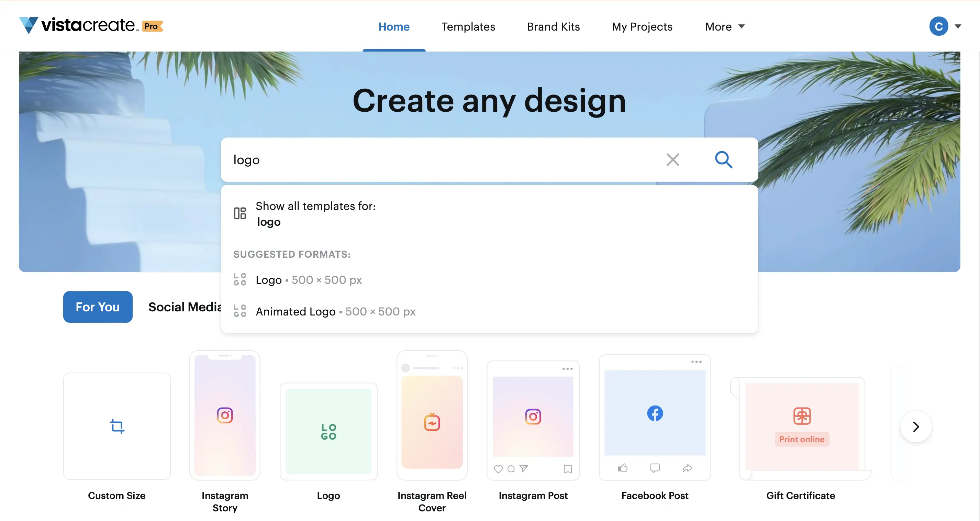Go to the Templates tab
This screenshot has width=980, height=521.
tap(468, 26)
